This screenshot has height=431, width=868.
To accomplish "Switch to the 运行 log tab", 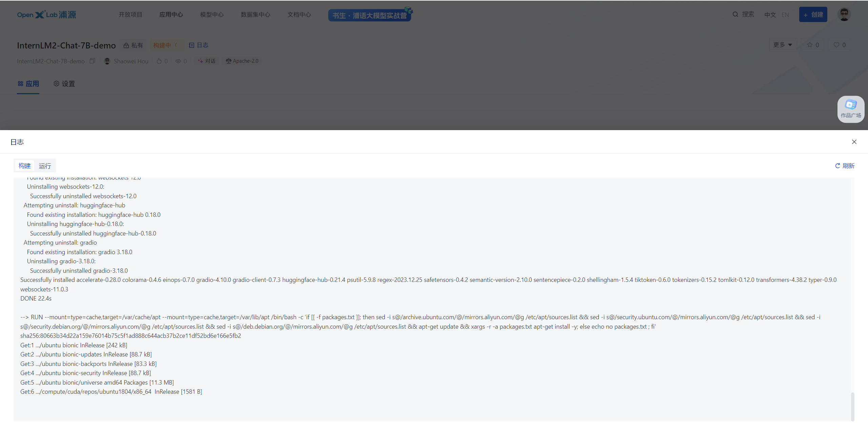I will click(45, 166).
